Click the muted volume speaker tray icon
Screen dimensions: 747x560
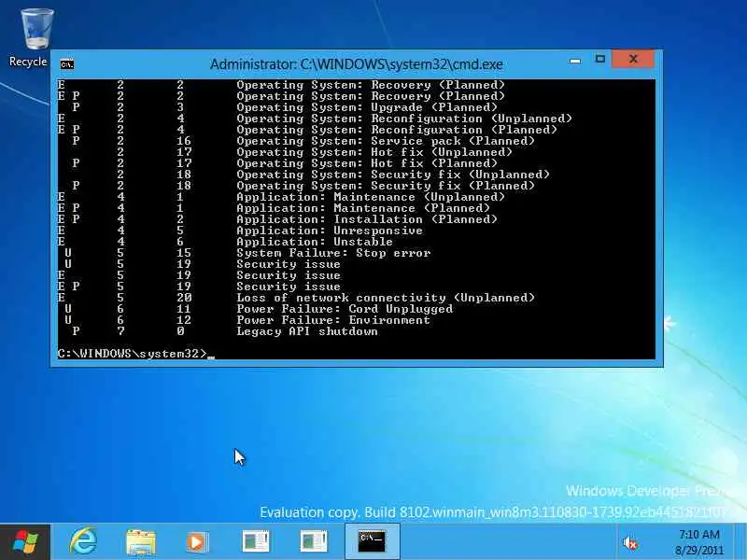[x=629, y=543]
